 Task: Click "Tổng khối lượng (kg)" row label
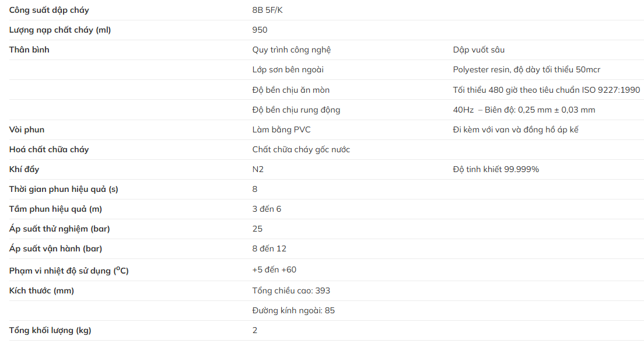coord(50,330)
